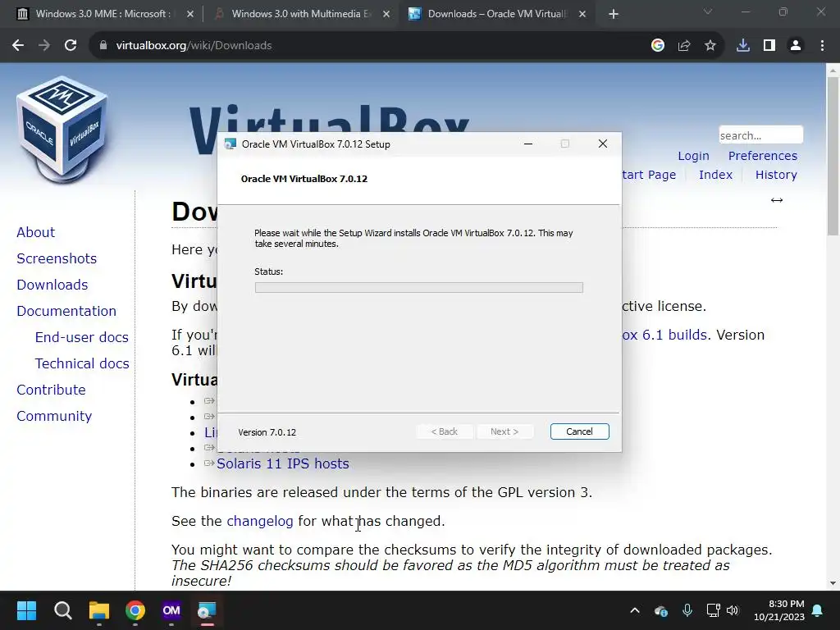Click the page vertical scrollbar thumb
Viewport: 840px width, 630px height.
pos(833,155)
